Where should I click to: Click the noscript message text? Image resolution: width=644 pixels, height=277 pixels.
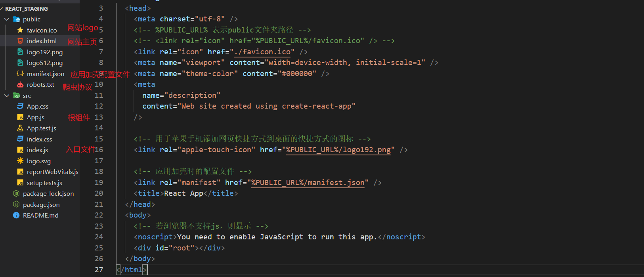click(277, 237)
